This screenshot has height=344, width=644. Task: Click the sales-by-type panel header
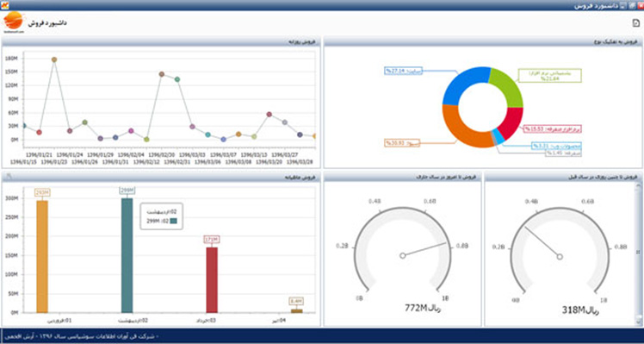483,41
